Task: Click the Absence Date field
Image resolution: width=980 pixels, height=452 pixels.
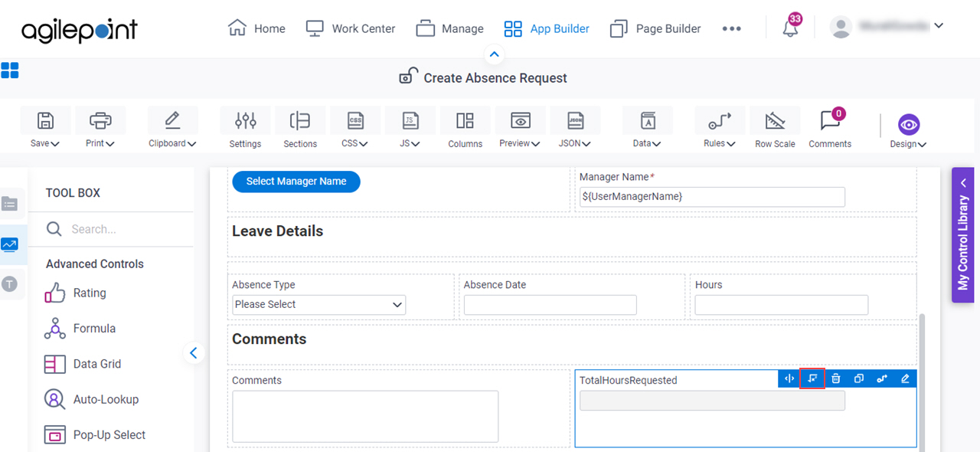Action: [550, 304]
